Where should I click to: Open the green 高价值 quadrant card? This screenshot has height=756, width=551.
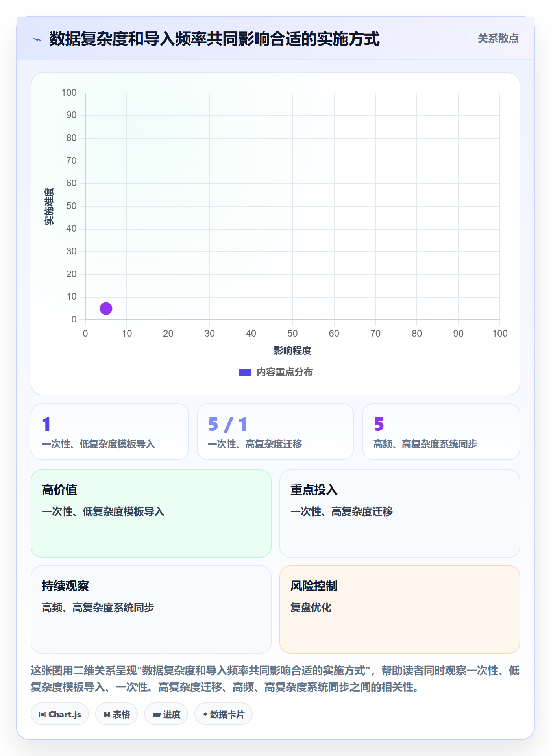click(151, 513)
